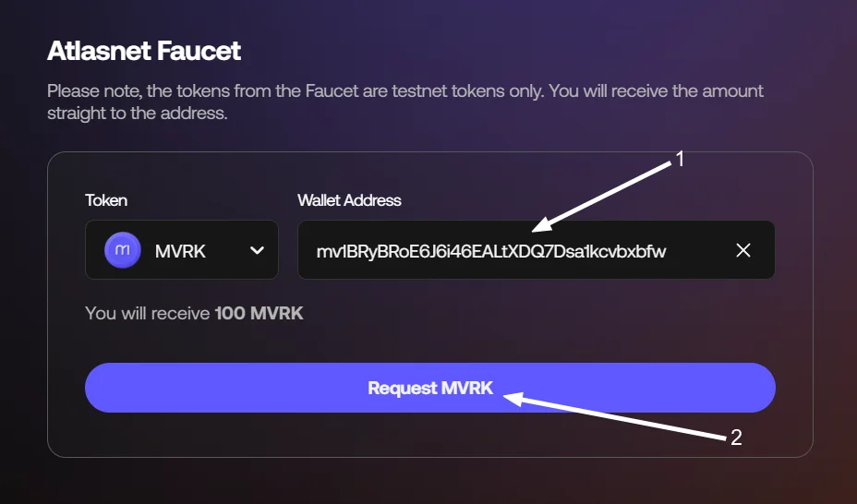Click the bold 100 MVRK amount
857x504 pixels.
(x=260, y=314)
